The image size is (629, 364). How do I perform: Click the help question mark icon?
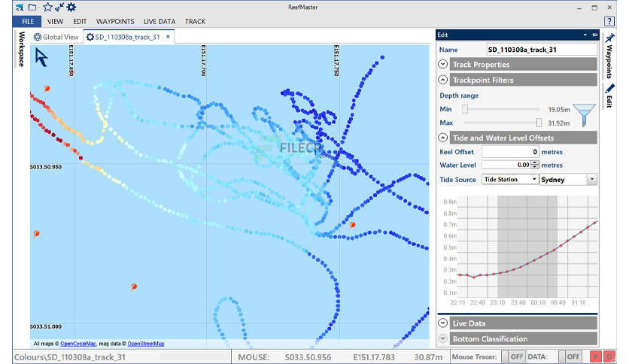point(609,21)
